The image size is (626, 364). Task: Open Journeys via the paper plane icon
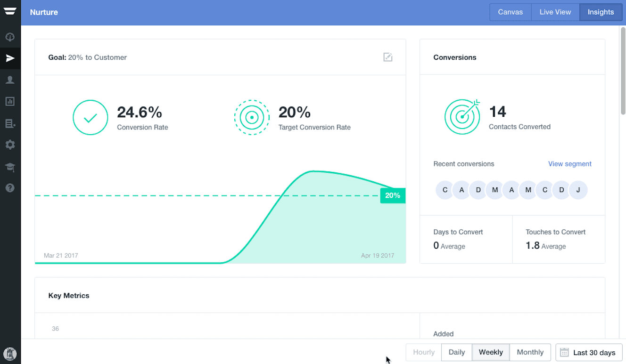[x=10, y=58]
